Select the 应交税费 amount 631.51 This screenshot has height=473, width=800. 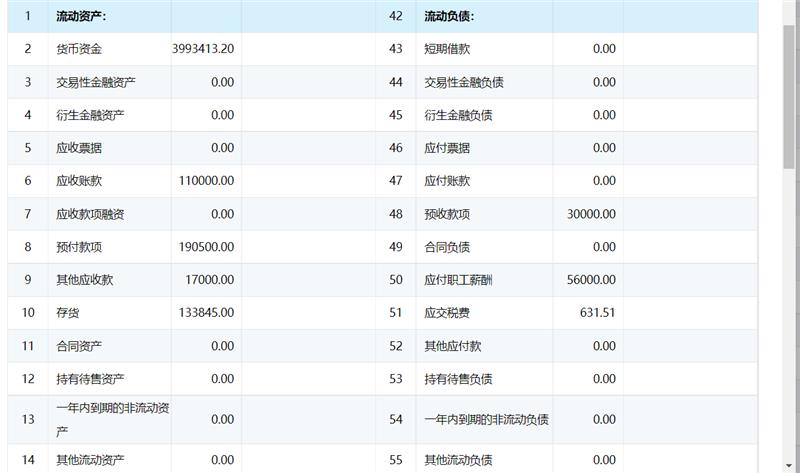[x=597, y=313]
